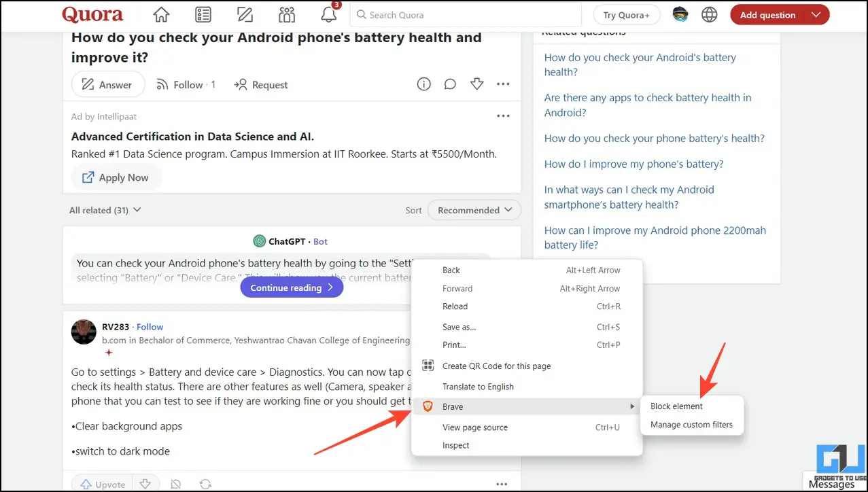
Task: Open the question comments icon
Action: 450,84
